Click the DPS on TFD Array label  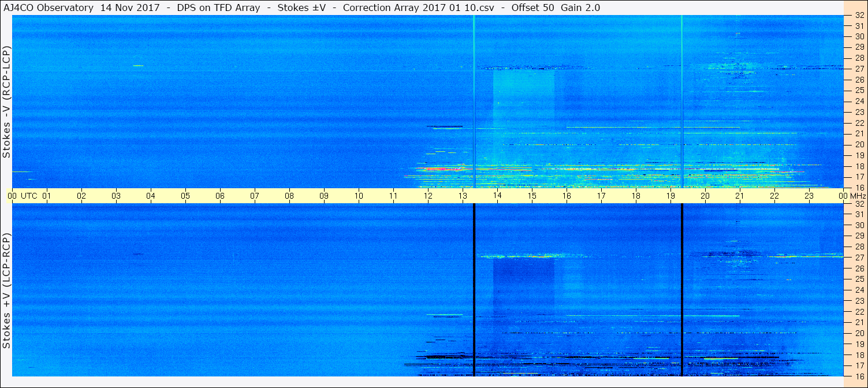(x=218, y=8)
